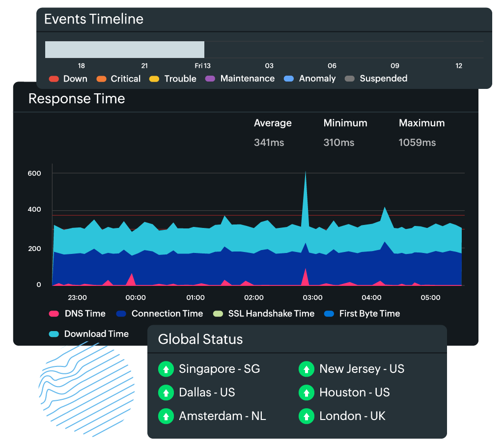This screenshot has height=447, width=504.
Task: Toggle the SSL Handshake Time series visibility
Action: (219, 313)
